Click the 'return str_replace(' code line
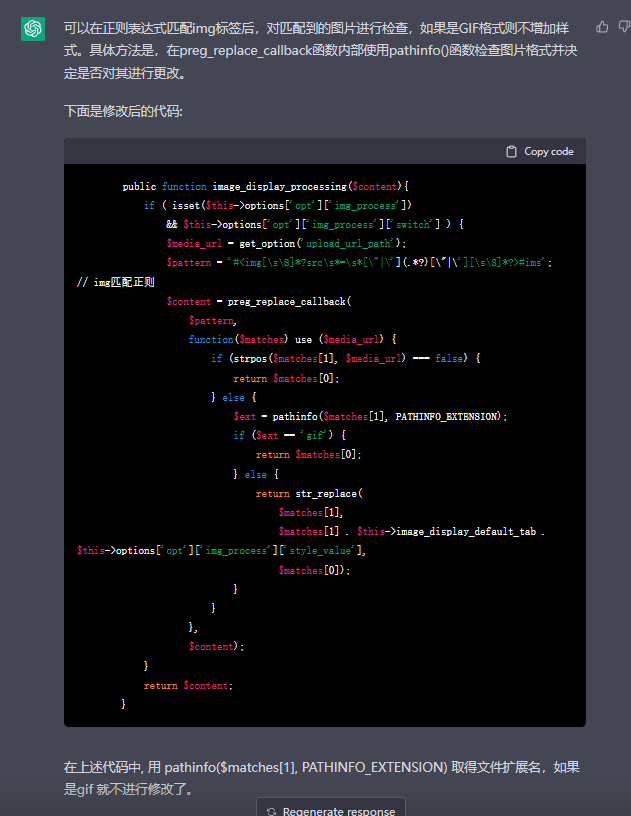Viewport: 631px width, 816px height. tap(310, 493)
